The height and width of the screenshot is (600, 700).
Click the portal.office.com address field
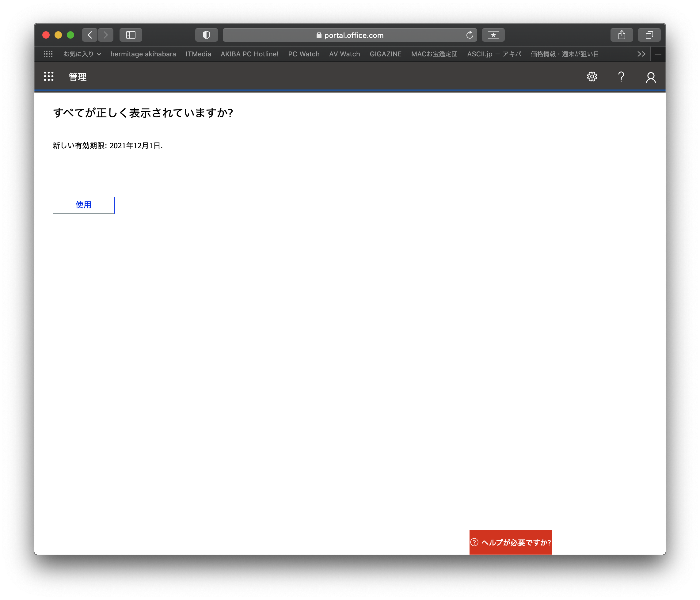350,35
